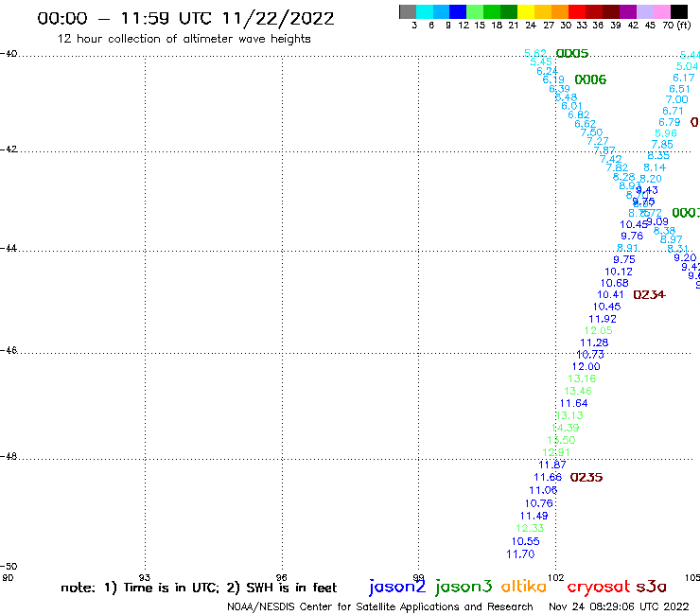
Task: Click the 5.62 wave height value
Action: (535, 54)
